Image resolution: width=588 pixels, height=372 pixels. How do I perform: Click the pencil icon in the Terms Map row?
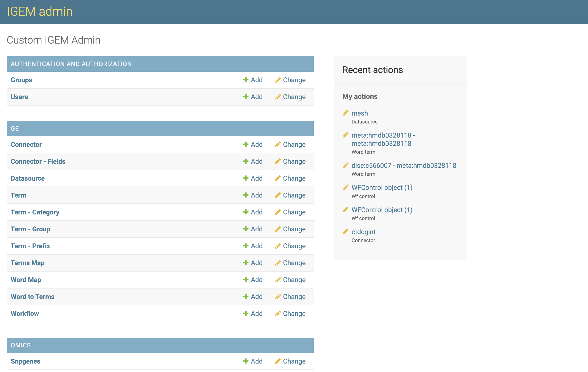[278, 263]
